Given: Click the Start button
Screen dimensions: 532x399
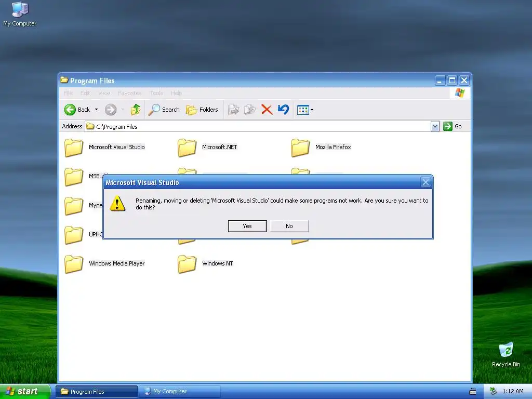Looking at the screenshot, I should click(x=25, y=391).
